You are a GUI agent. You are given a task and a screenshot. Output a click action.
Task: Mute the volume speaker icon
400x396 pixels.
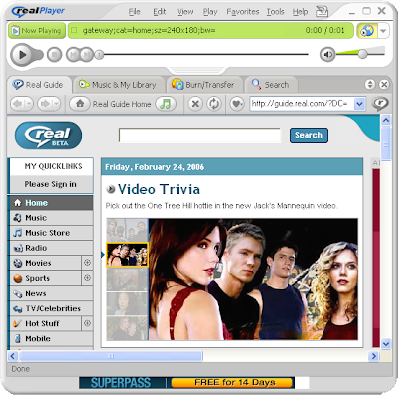pyautogui.click(x=327, y=54)
